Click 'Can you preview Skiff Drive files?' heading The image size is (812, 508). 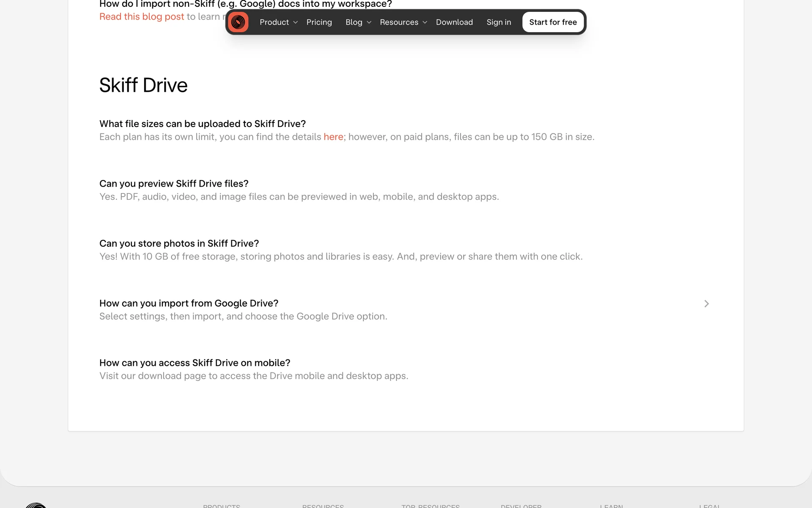[x=174, y=183]
